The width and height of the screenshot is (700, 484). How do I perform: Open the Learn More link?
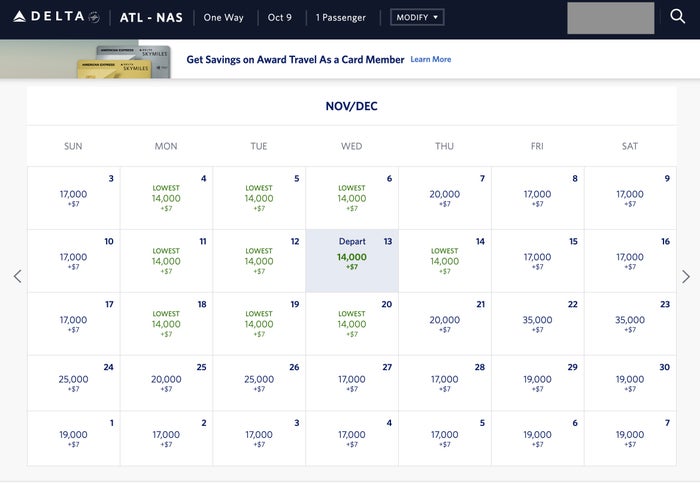pos(430,59)
